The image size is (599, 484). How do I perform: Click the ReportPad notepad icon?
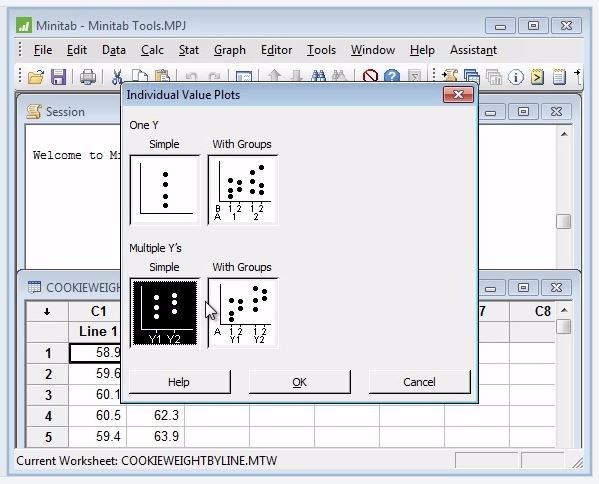point(559,77)
